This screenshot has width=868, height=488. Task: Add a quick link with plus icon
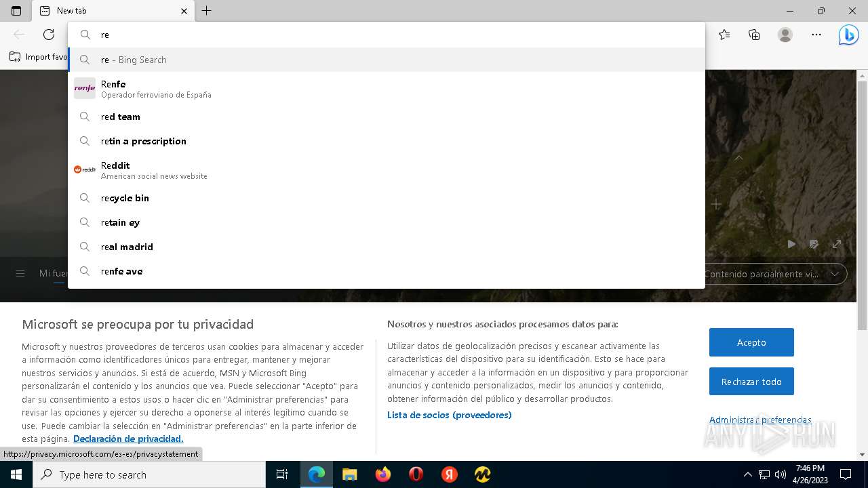click(716, 203)
